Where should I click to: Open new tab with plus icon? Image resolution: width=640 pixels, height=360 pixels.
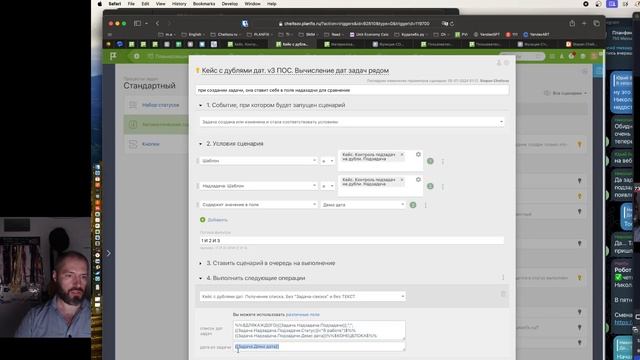[584, 24]
